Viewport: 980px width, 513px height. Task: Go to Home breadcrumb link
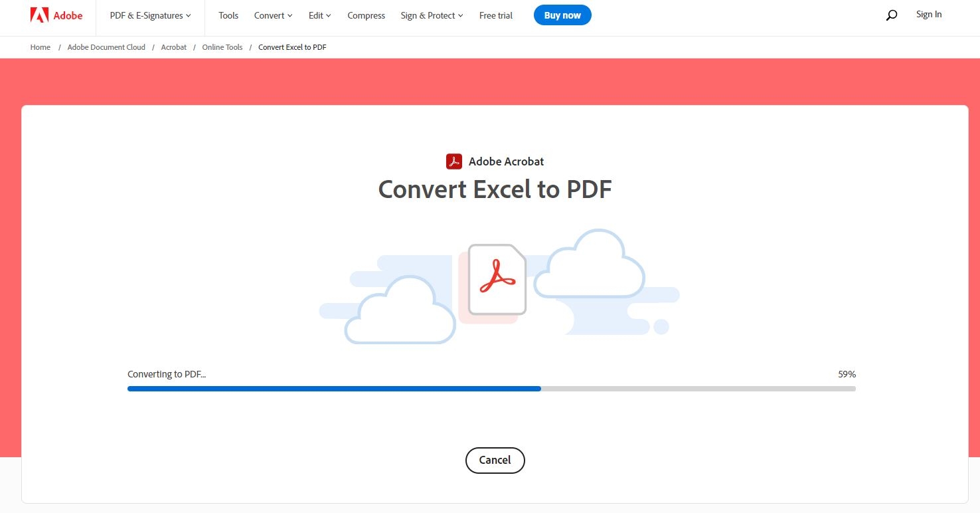pyautogui.click(x=41, y=47)
